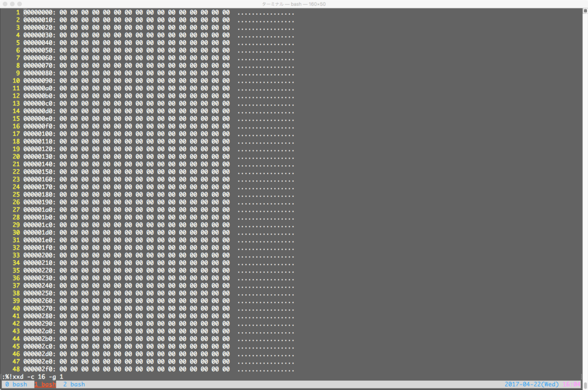Click the window title 'bash — 160×50'
588x390 pixels.
(x=308, y=4)
